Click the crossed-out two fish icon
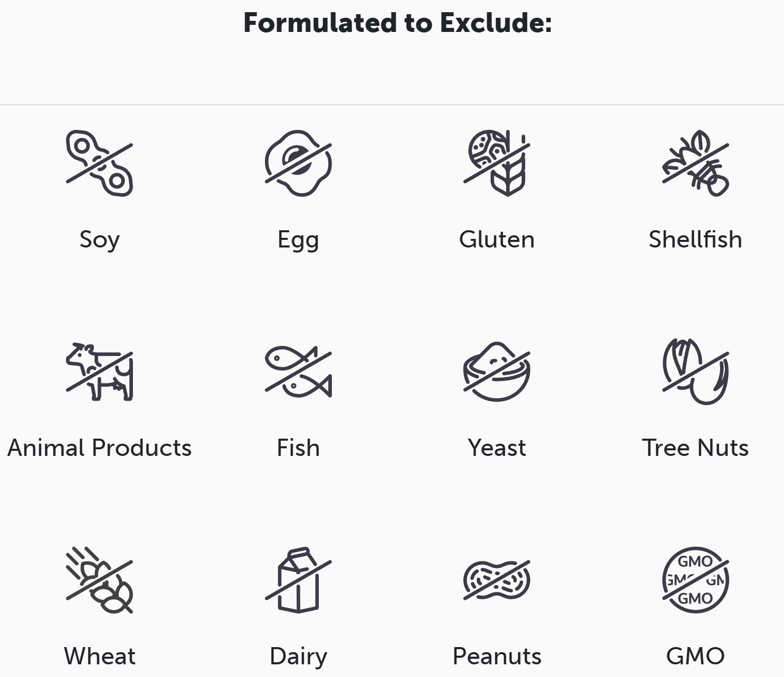Viewport: 784px width, 677px height. pos(298,372)
